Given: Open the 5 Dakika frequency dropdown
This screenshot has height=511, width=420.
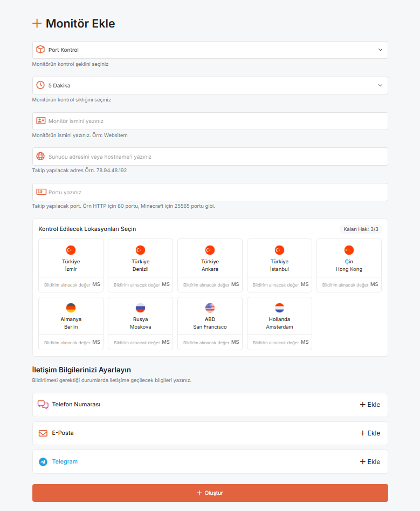Looking at the screenshot, I should coord(210,85).
